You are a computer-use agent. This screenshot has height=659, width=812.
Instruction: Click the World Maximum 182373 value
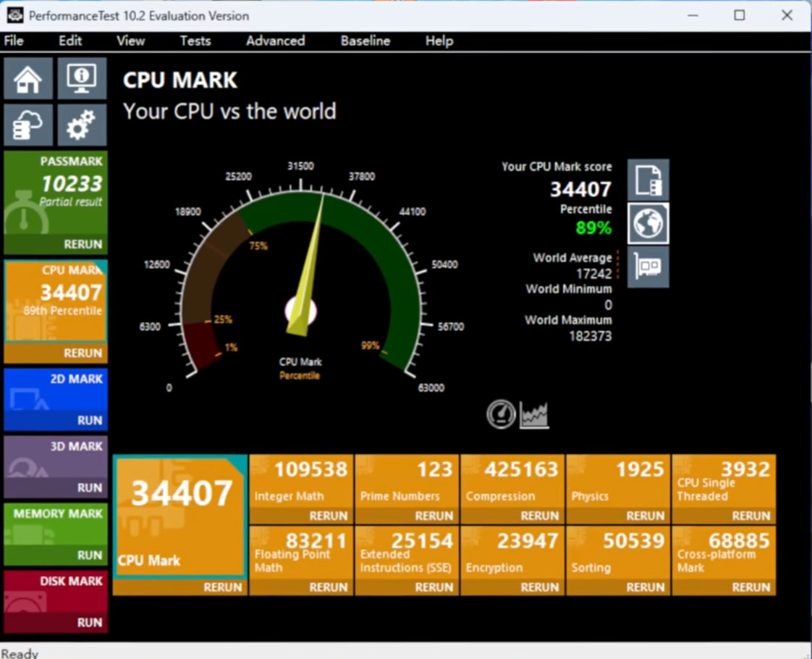[x=591, y=336]
